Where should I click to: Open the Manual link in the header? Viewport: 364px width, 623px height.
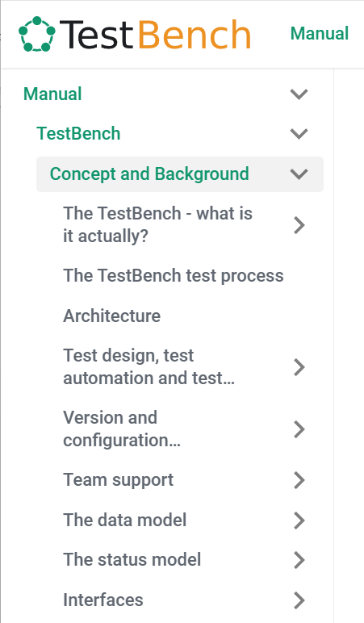(x=320, y=33)
